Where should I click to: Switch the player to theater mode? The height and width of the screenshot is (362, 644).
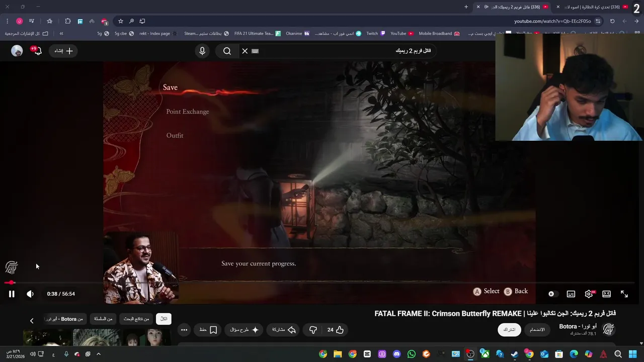pyautogui.click(x=607, y=294)
